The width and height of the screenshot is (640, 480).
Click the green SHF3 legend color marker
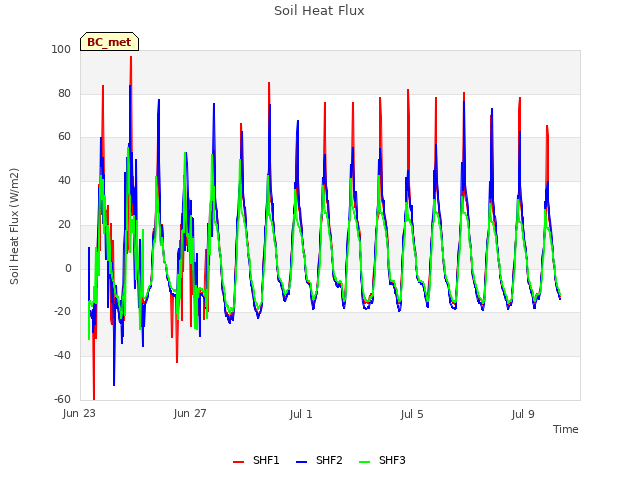(364, 462)
